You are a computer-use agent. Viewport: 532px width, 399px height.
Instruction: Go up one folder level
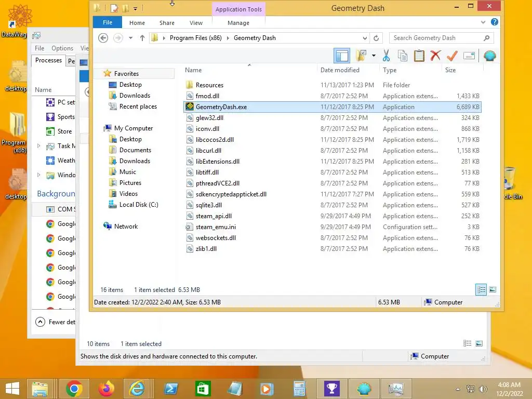coord(142,38)
